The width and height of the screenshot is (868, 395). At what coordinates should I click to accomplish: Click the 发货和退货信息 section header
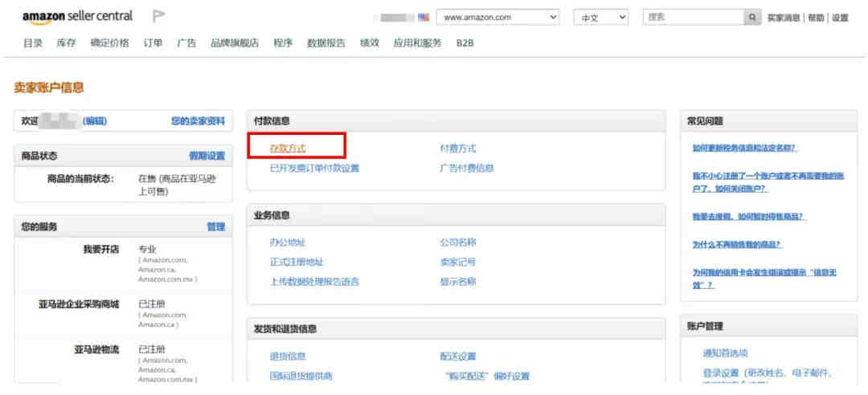pos(285,328)
